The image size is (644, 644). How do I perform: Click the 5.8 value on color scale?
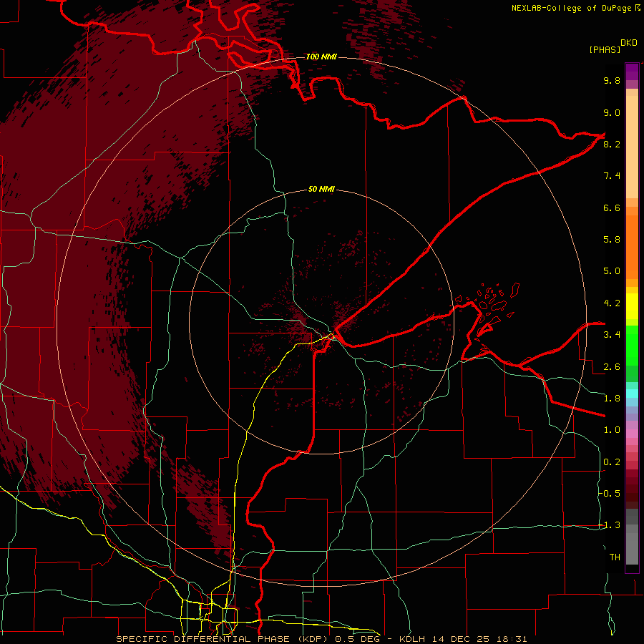612,240
